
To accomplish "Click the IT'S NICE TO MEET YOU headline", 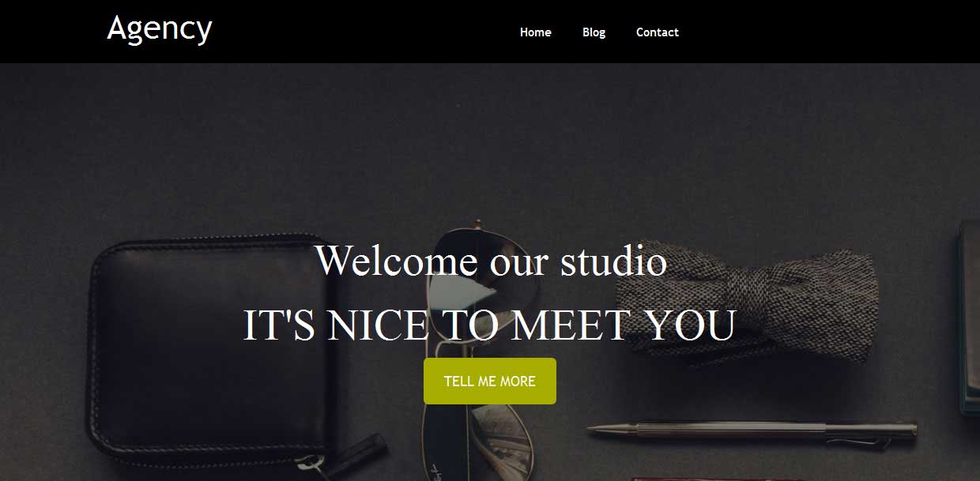I will click(490, 325).
